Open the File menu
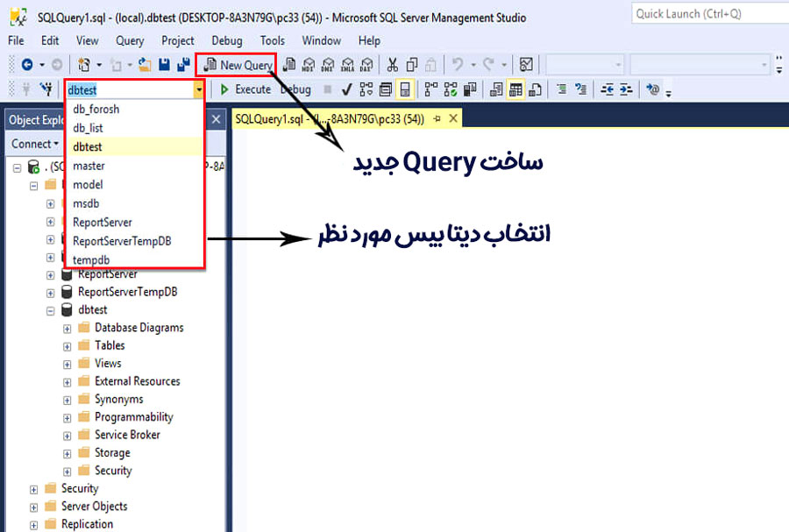This screenshot has width=789, height=532. click(16, 40)
